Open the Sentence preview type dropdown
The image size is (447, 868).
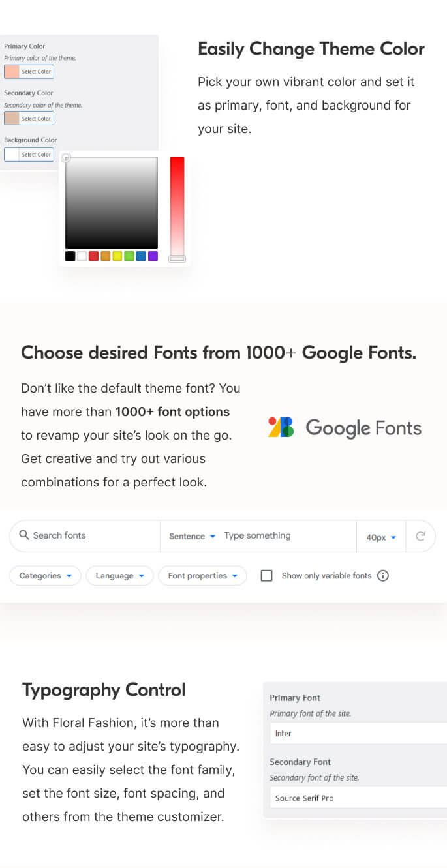[x=192, y=536]
